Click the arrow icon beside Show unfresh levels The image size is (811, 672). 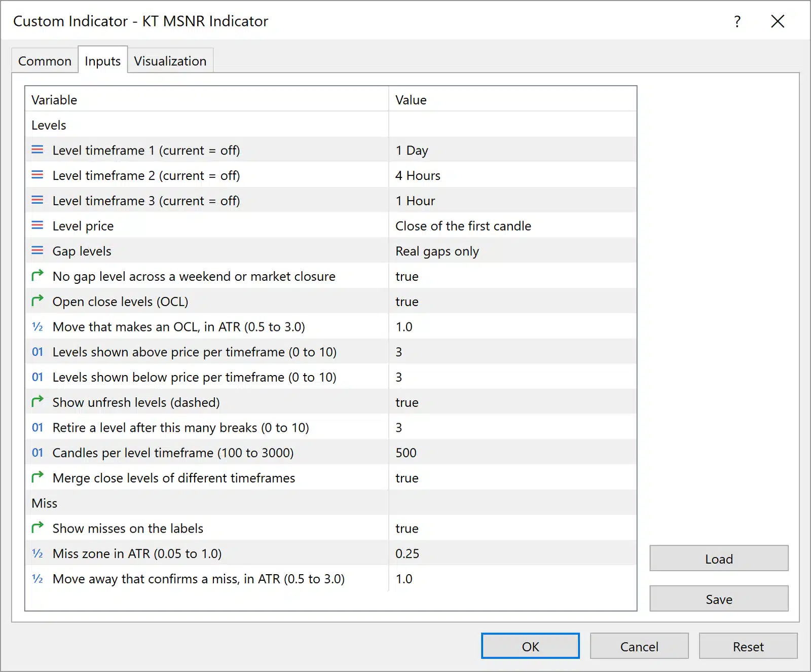pos(38,401)
